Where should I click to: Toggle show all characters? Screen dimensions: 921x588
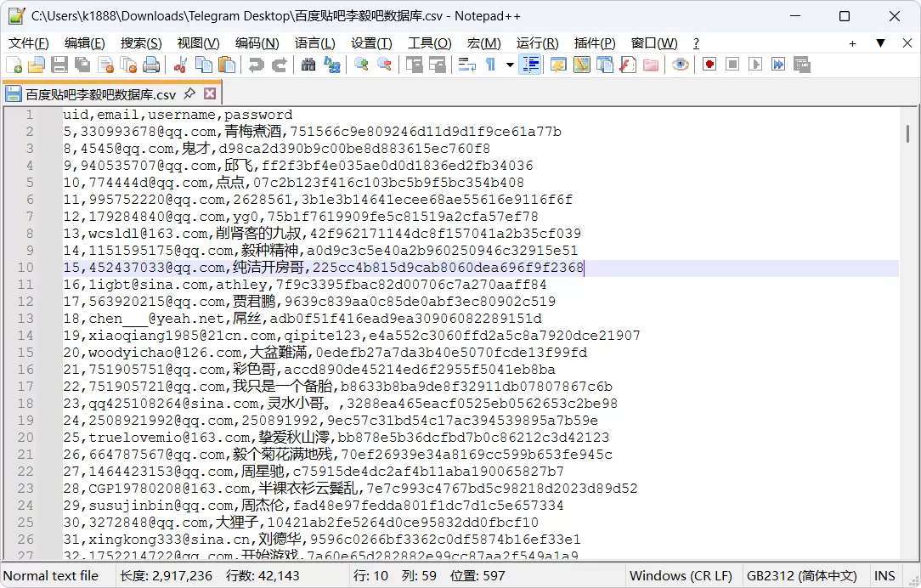click(490, 64)
